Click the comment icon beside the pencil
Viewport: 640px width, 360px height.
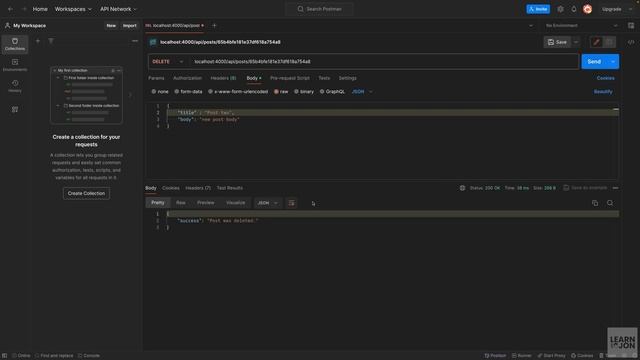609,42
